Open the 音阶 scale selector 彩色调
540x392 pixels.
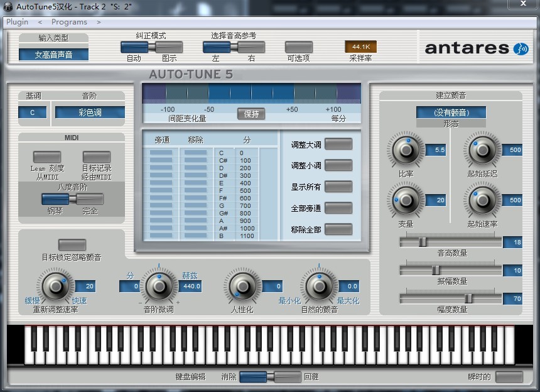pos(90,112)
